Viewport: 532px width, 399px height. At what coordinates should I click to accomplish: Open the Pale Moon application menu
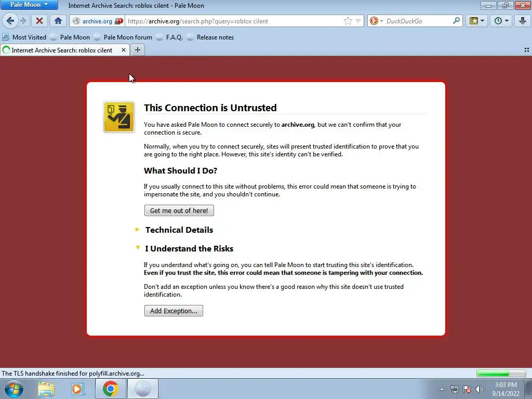coord(29,5)
